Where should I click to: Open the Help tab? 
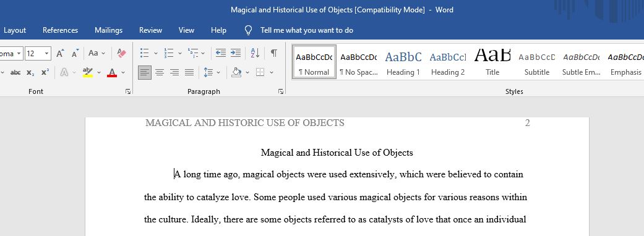218,30
